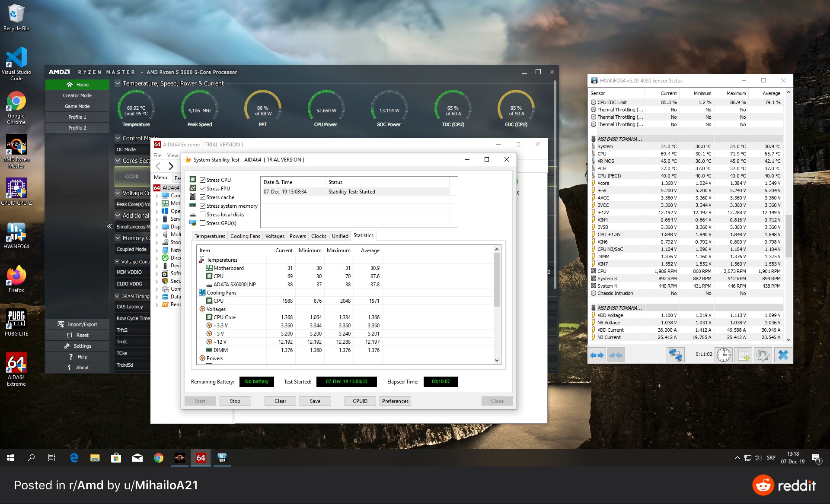Collapse Temperature, Speed, Power & Current section
Image resolution: width=830 pixels, height=504 pixels.
[x=118, y=83]
